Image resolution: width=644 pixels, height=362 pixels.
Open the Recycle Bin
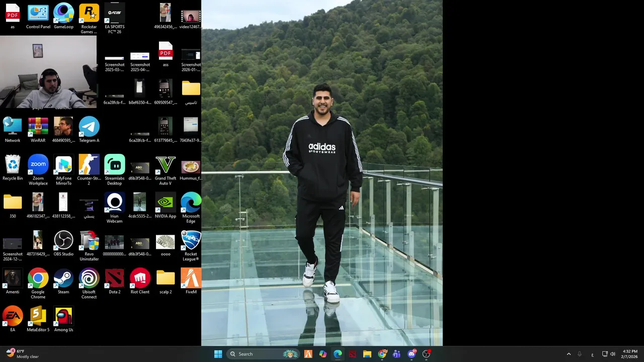click(x=13, y=168)
